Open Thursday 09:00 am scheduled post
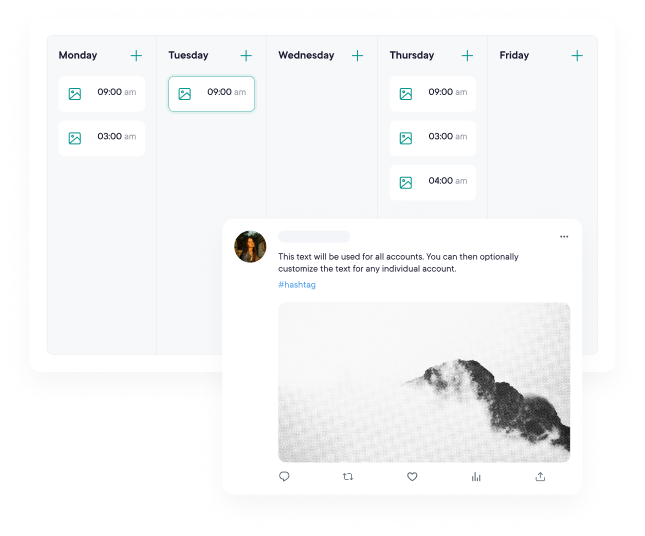The image size is (645, 536). click(433, 94)
